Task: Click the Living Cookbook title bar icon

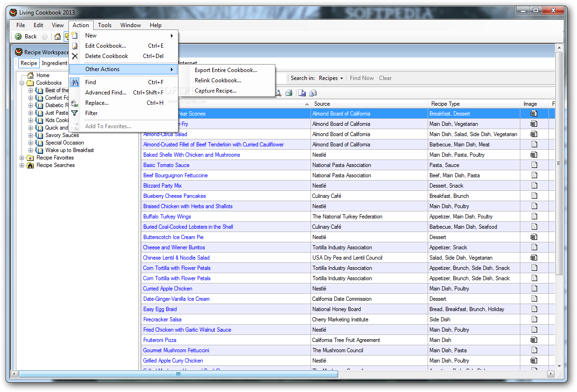Action: [x=13, y=13]
